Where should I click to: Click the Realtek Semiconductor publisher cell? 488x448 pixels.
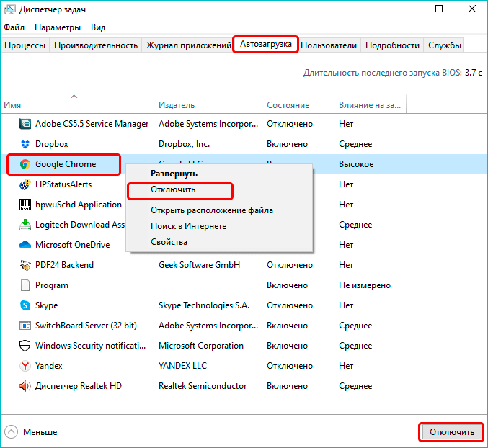coord(203,386)
